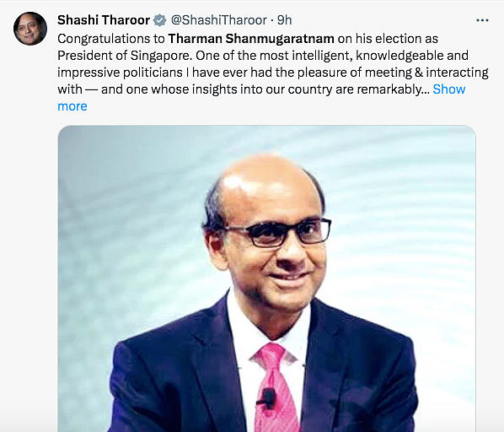Click the black-framed glasses in the photo

278,233
